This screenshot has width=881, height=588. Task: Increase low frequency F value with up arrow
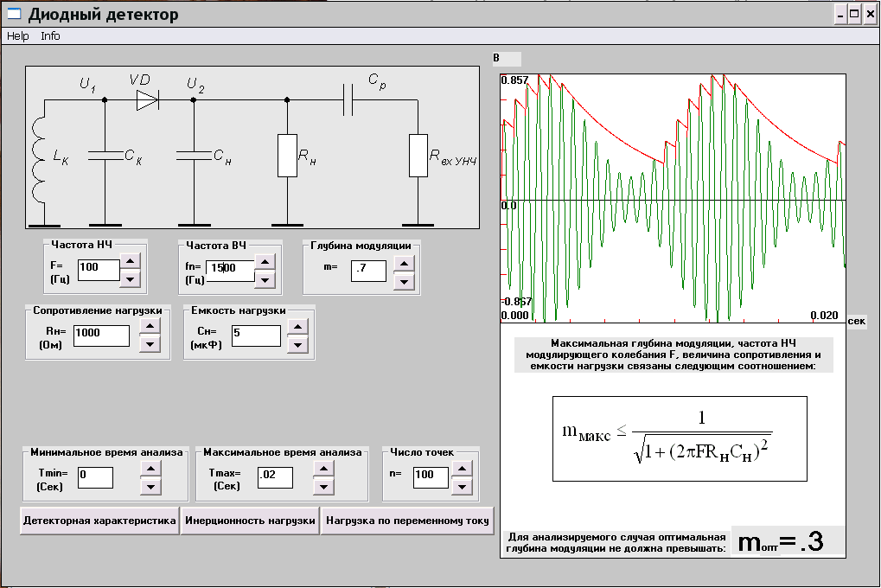point(129,261)
